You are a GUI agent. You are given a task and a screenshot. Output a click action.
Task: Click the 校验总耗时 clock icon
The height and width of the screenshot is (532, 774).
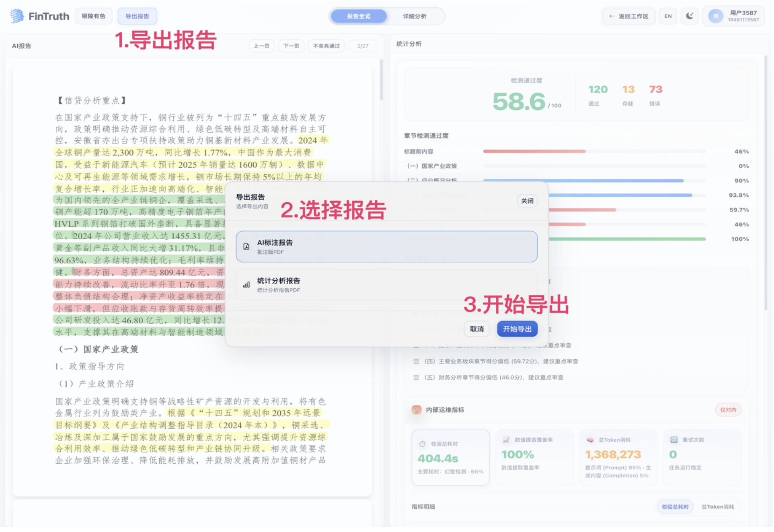422,444
